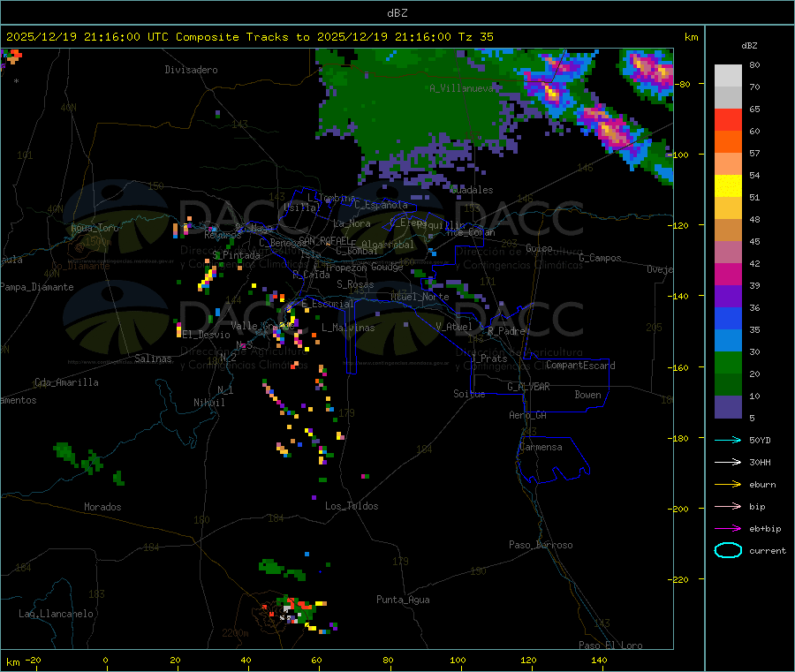Click the Guadales map label
This screenshot has width=795, height=672.
click(x=472, y=190)
